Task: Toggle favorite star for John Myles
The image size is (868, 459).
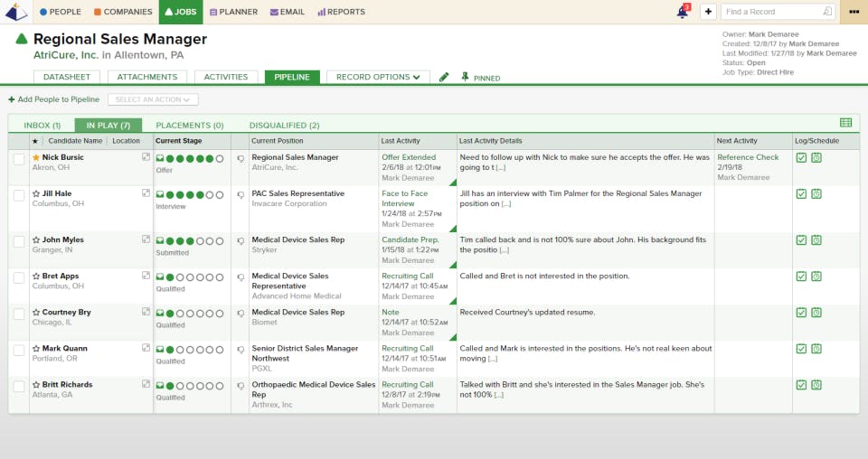Action: (x=36, y=240)
